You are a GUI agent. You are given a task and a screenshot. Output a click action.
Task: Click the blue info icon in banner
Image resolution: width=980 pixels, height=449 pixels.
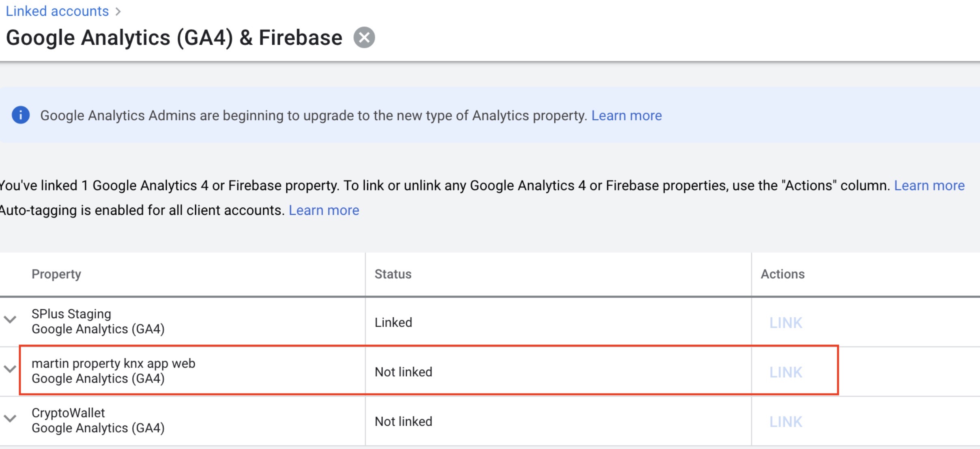coord(21,115)
